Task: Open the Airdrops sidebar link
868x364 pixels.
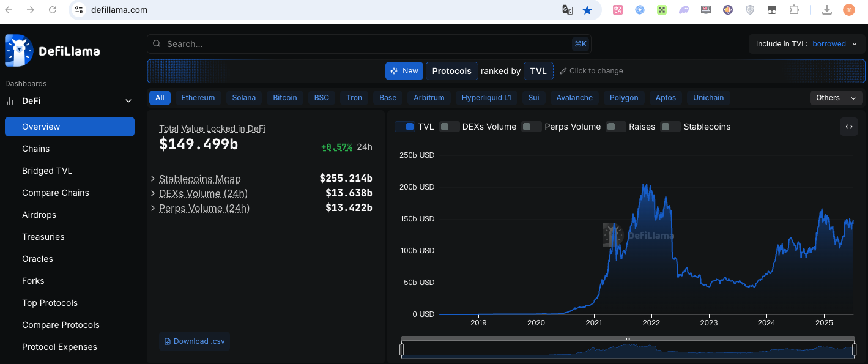Action: [70, 215]
